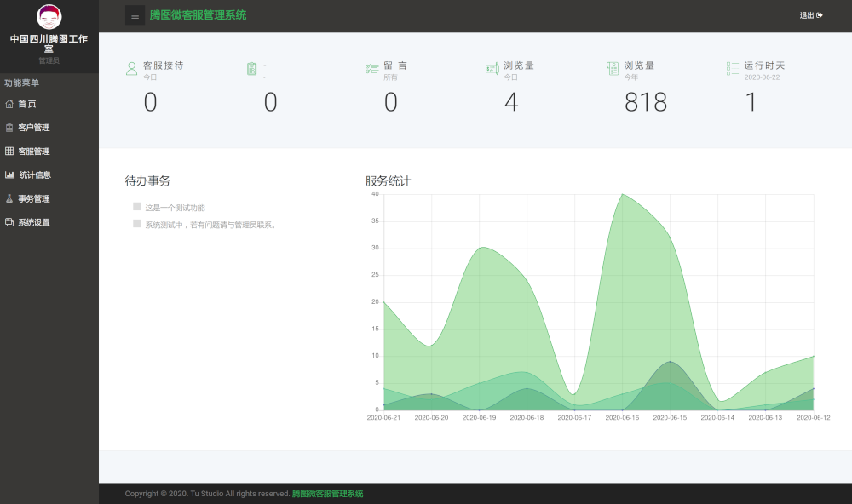852x504 pixels.
Task: Click the clipboard icon above the dash
Action: pos(251,69)
